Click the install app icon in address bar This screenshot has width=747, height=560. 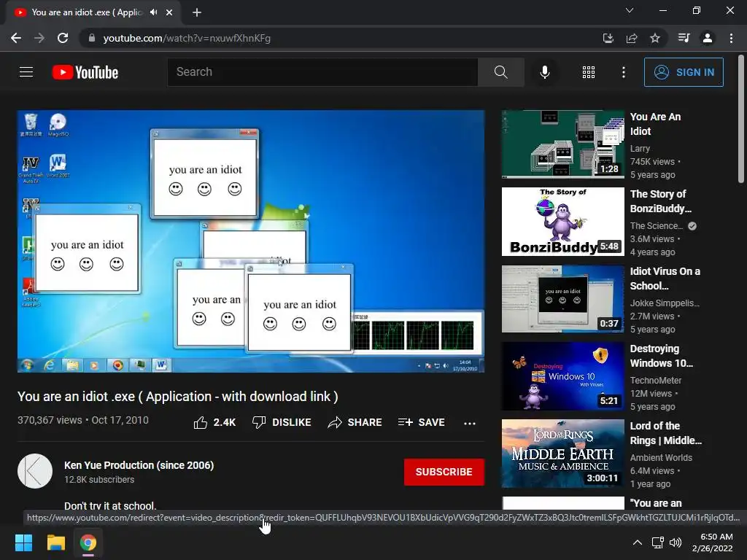[608, 38]
